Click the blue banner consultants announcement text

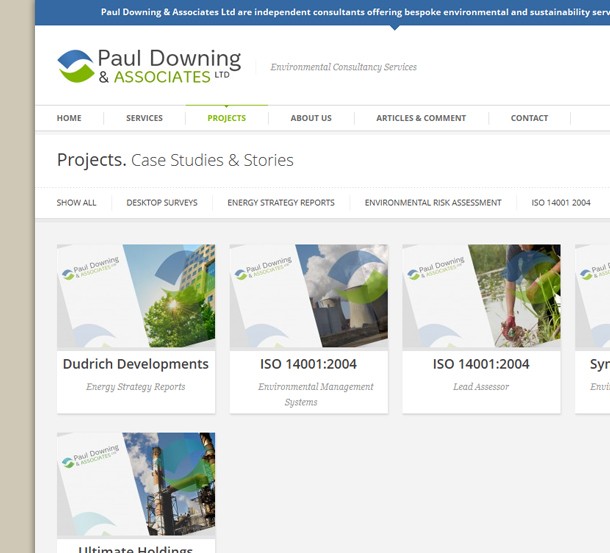(355, 12)
